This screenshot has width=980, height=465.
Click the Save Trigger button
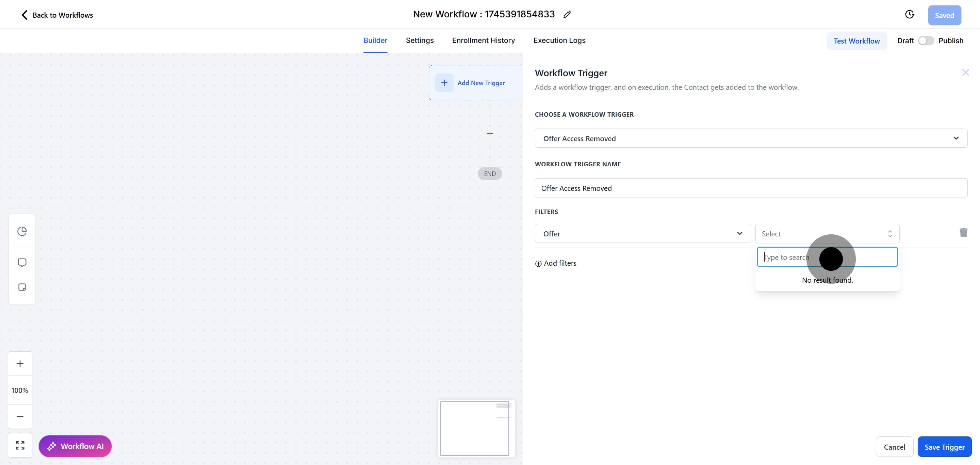point(944,447)
